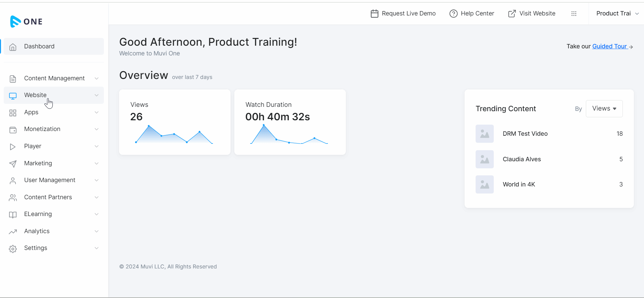Open User Management menu item
The width and height of the screenshot is (644, 298).
click(x=54, y=180)
